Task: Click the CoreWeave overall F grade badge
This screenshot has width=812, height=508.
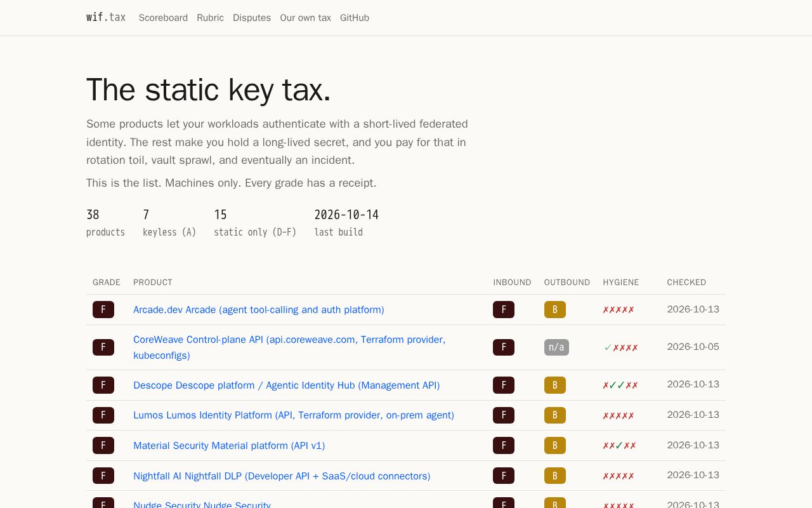Action: pos(103,347)
